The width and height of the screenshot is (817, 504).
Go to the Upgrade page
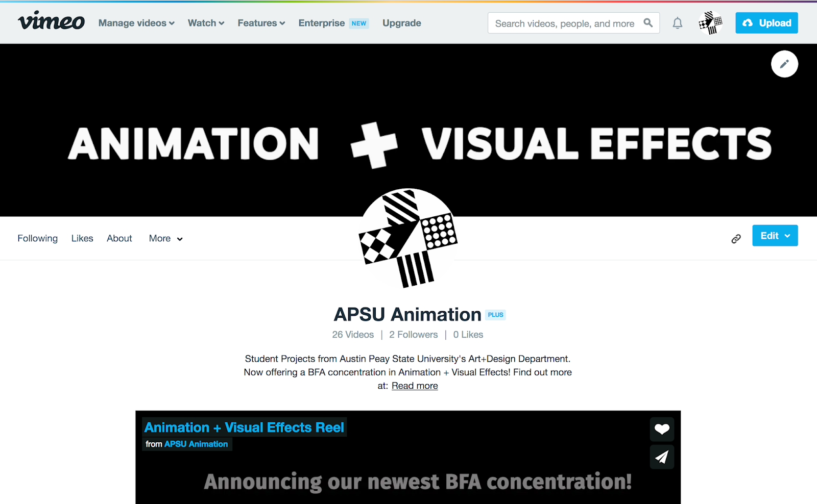pos(402,23)
